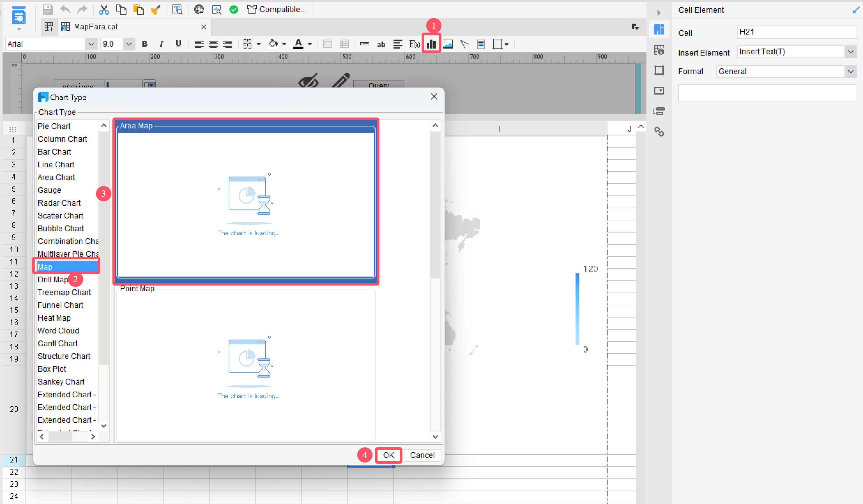Toggle Bold formatting
The image size is (863, 504).
144,44
